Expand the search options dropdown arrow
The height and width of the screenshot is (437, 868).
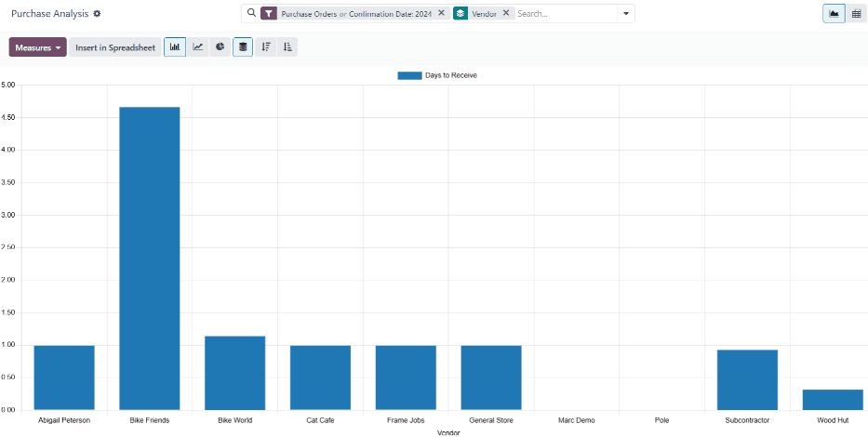tap(625, 14)
